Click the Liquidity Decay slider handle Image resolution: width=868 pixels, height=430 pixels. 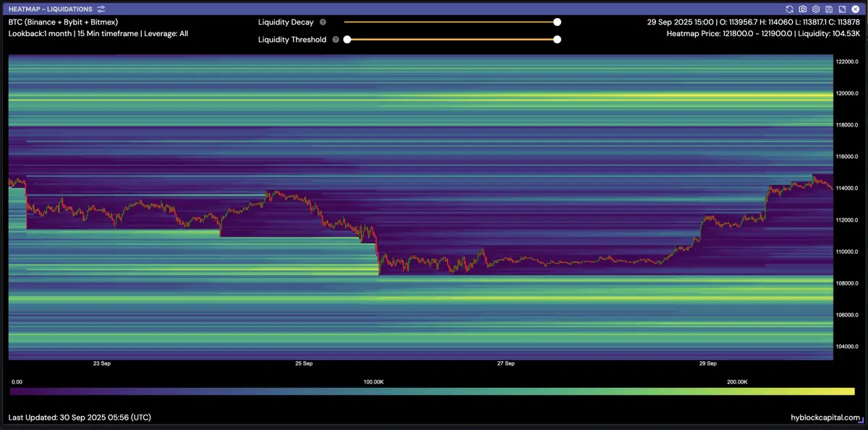(557, 22)
